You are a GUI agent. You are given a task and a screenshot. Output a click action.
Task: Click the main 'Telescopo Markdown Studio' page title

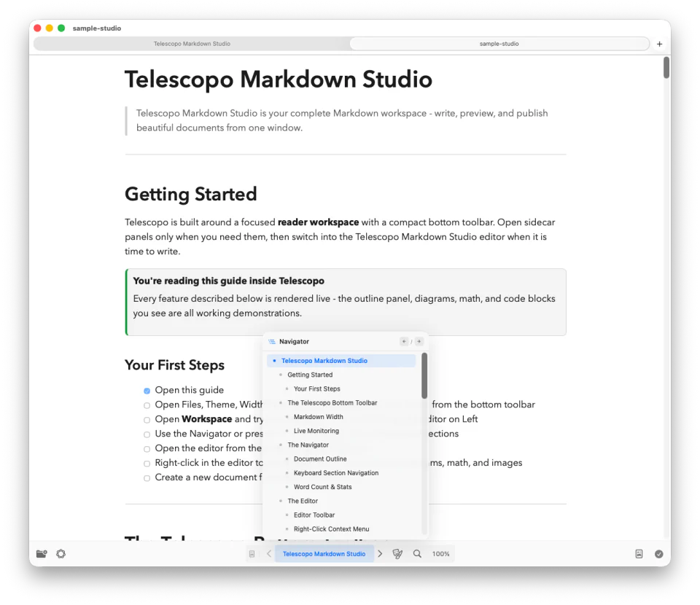coord(278,80)
